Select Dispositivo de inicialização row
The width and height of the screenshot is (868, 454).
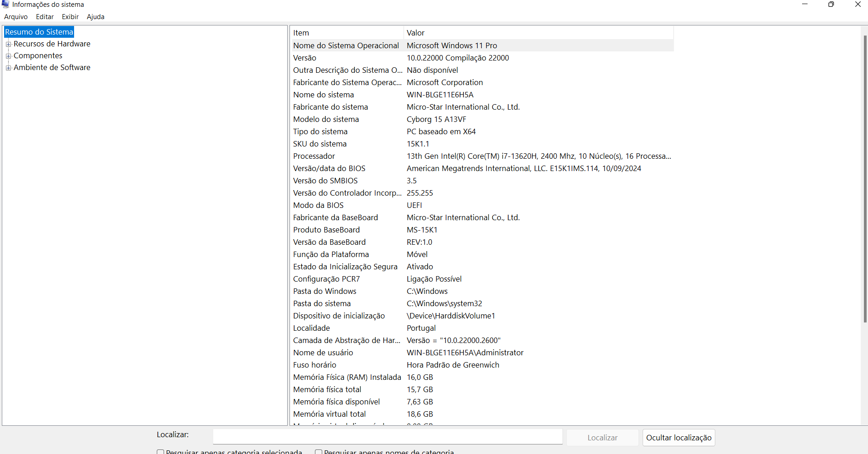(x=482, y=316)
